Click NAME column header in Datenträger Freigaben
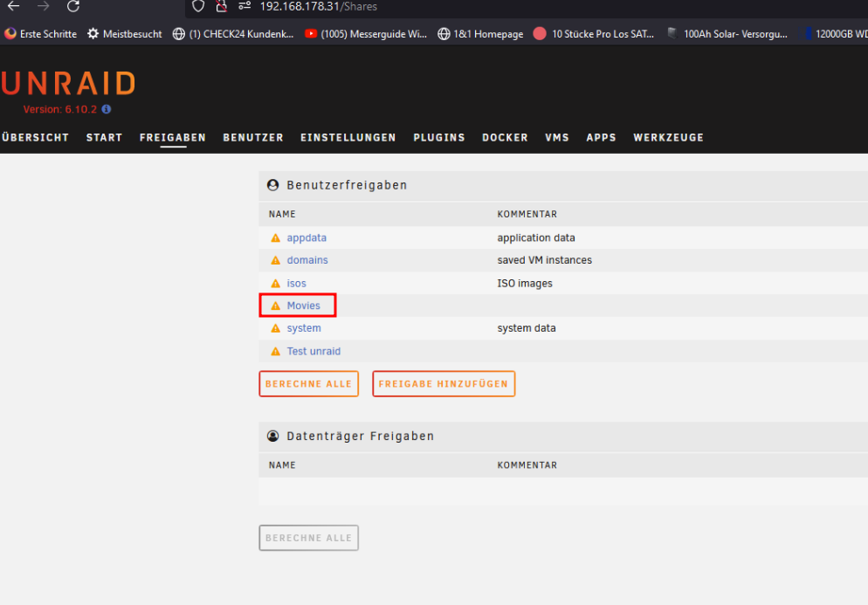Viewport: 868px width, 605px height. pyautogui.click(x=282, y=465)
